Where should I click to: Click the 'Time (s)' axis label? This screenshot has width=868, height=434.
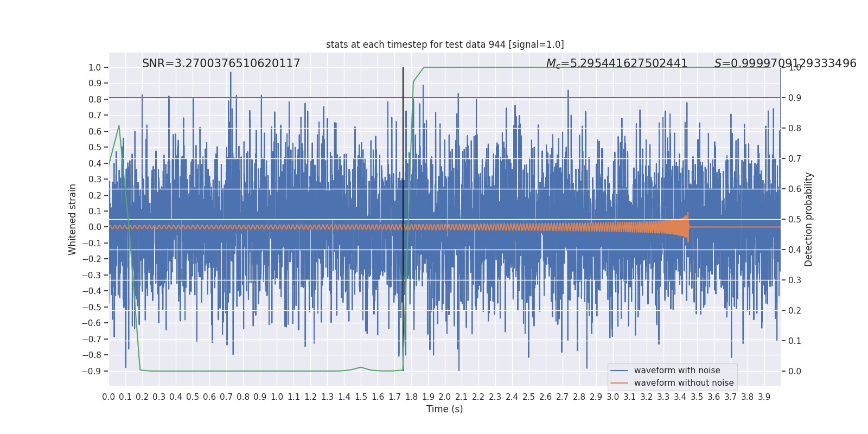pos(445,409)
